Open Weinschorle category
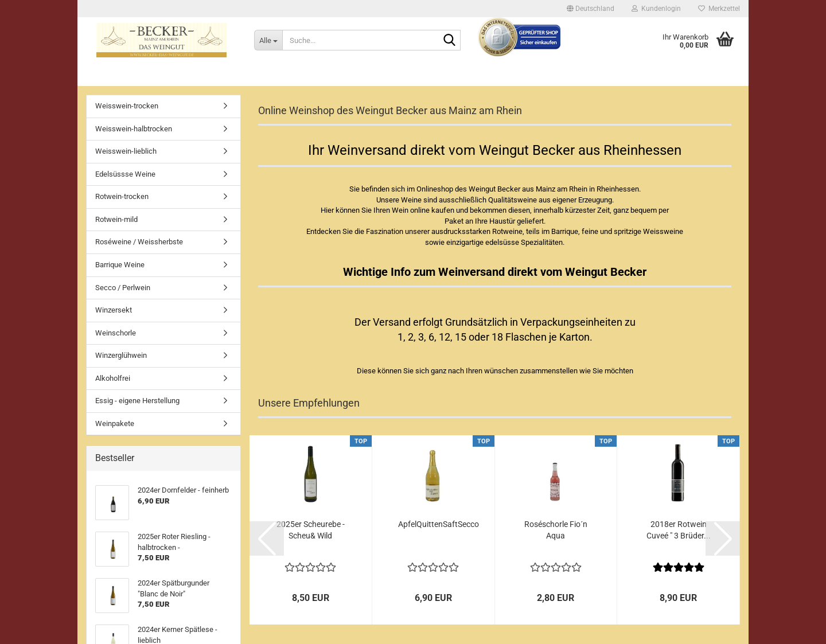This screenshot has width=826, height=644. pos(163,333)
